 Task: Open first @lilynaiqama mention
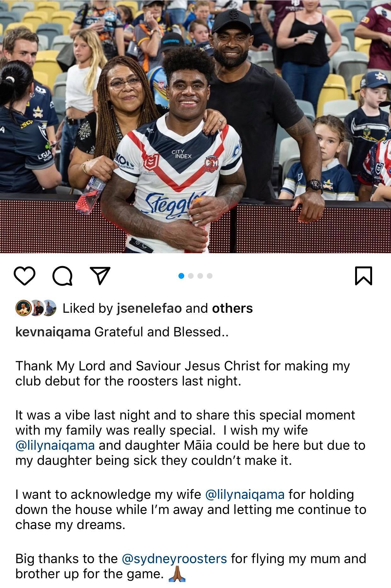coord(55,446)
